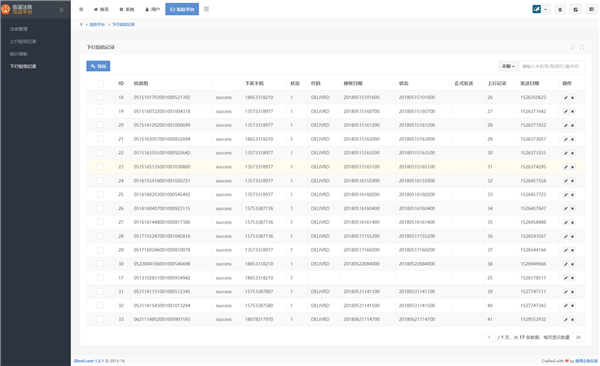Open the dropdown arrow beside avatar icon
The height and width of the screenshot is (366, 600).
coord(545,10)
